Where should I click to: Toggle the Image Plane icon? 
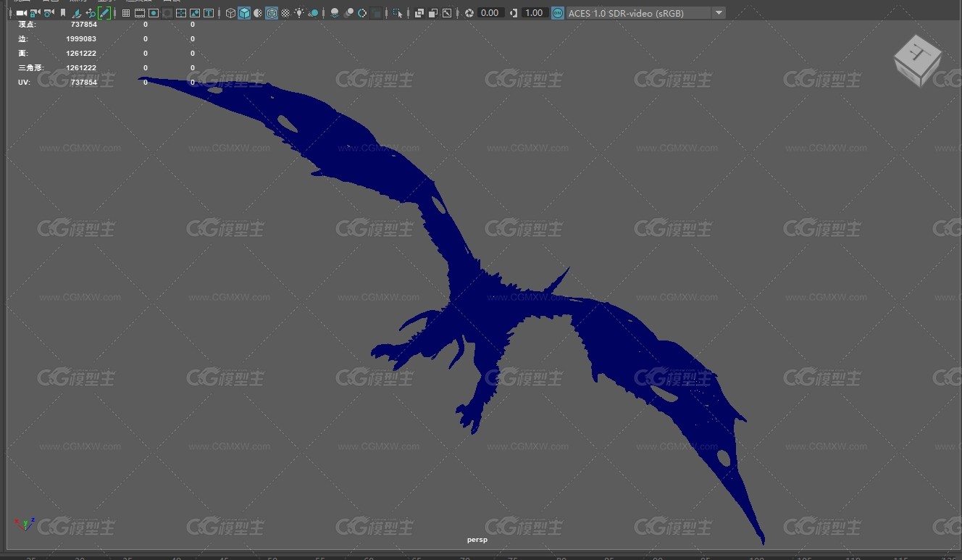click(x=76, y=13)
